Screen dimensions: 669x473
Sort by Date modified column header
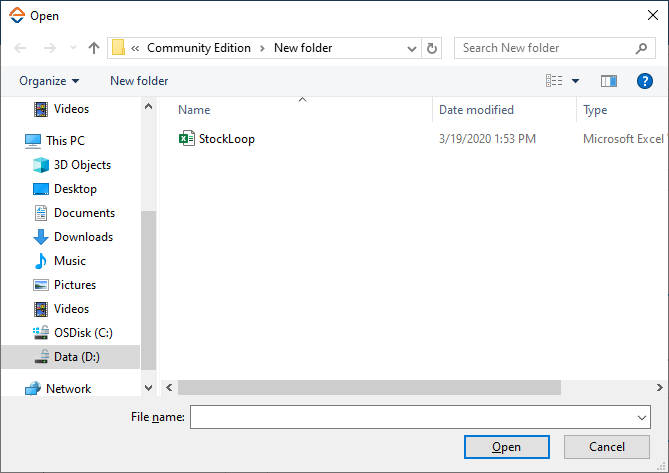pos(476,110)
